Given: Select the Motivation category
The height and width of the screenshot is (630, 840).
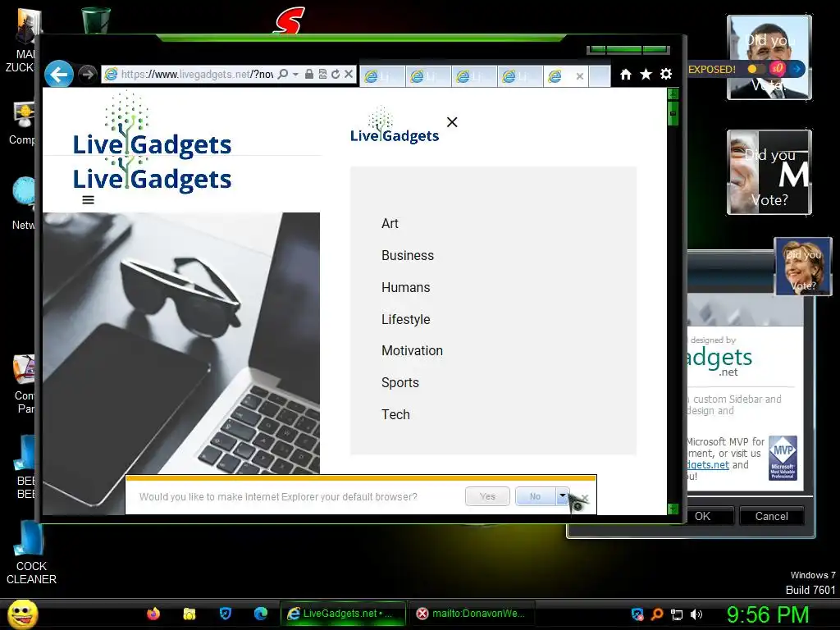Looking at the screenshot, I should 412,351.
